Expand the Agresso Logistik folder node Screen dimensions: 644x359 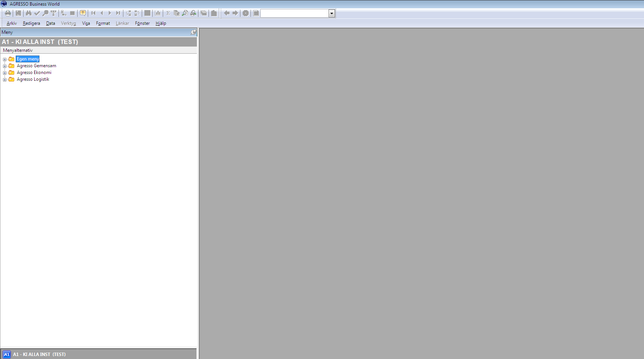[5, 80]
